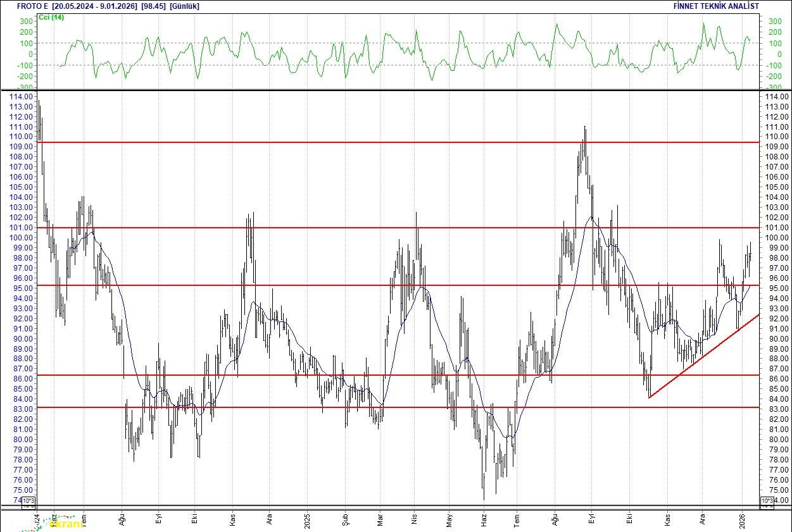This screenshot has width=792, height=532.
Task: Click the date range 20.05.2024 - 9.01.2026
Action: [x=94, y=6]
